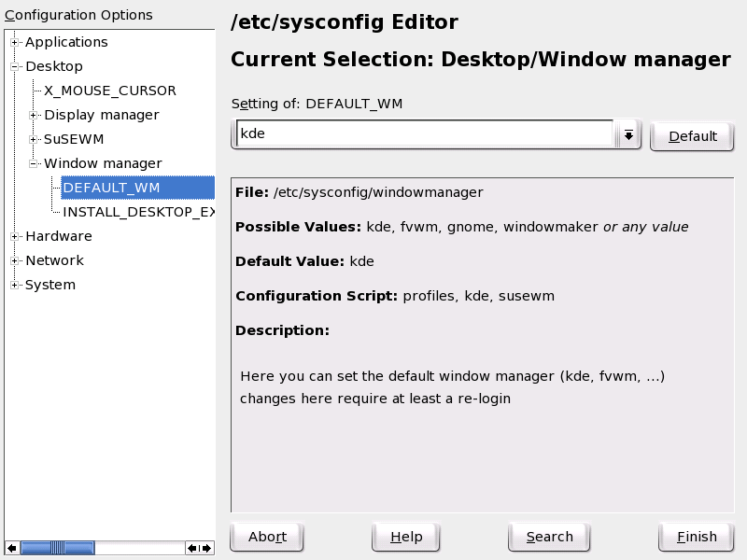The width and height of the screenshot is (747, 560).
Task: Open the Search dialog
Action: pyautogui.click(x=548, y=537)
